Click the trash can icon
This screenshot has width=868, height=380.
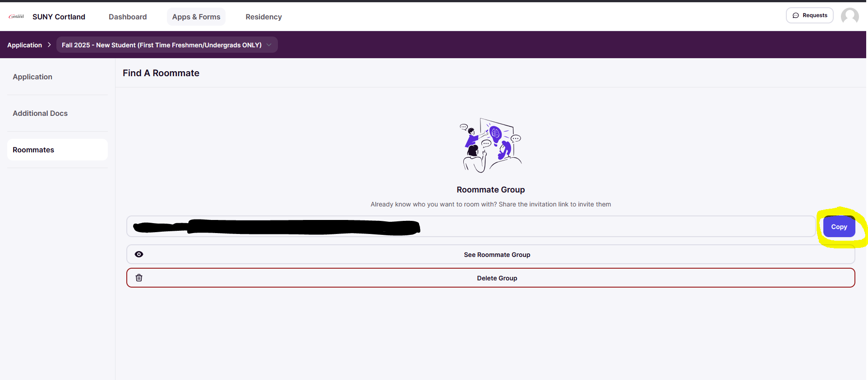click(139, 278)
